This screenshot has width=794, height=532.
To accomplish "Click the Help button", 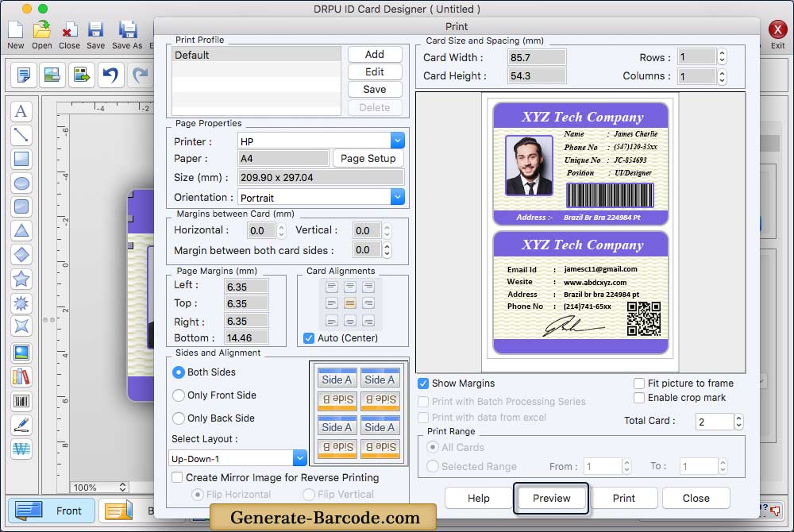I will pos(479,498).
